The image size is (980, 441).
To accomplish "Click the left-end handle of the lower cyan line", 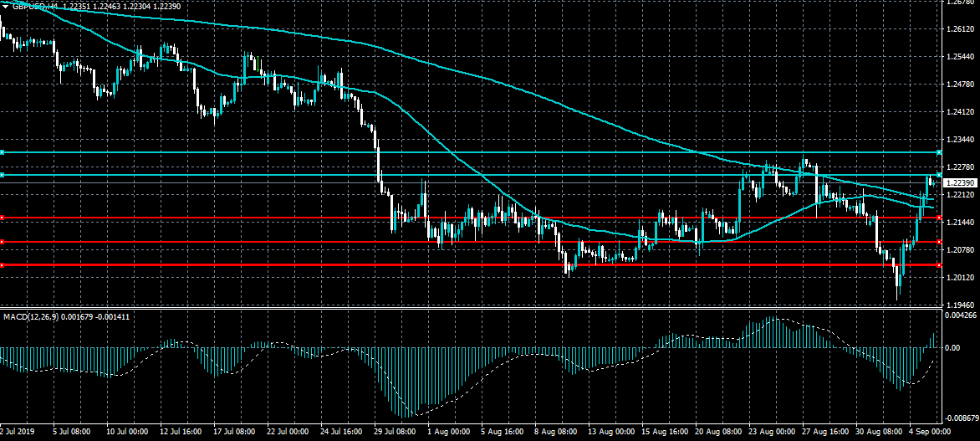I will pyautogui.click(x=2, y=175).
